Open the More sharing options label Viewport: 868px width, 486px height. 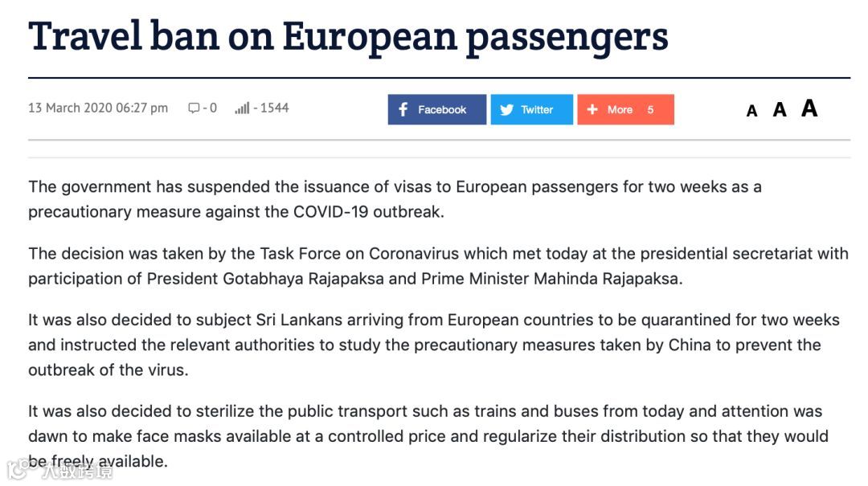(620, 109)
